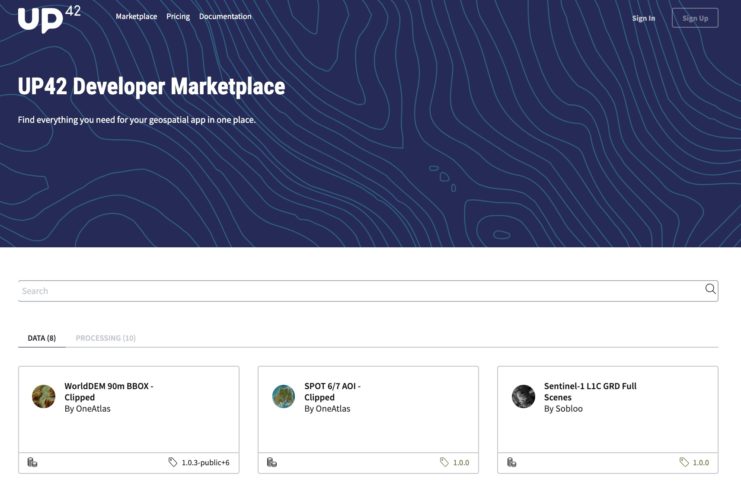This screenshot has width=741, height=486.
Task: Click the SPOT 6/7 AOI thumbnail icon
Action: pyautogui.click(x=284, y=396)
